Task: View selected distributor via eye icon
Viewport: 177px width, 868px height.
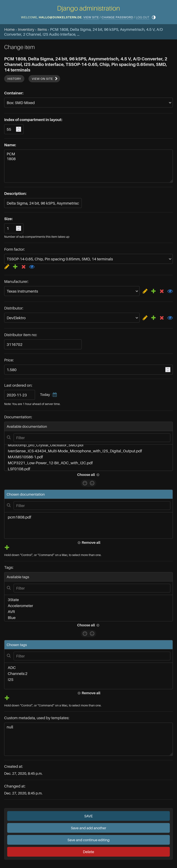Action: click(x=170, y=318)
